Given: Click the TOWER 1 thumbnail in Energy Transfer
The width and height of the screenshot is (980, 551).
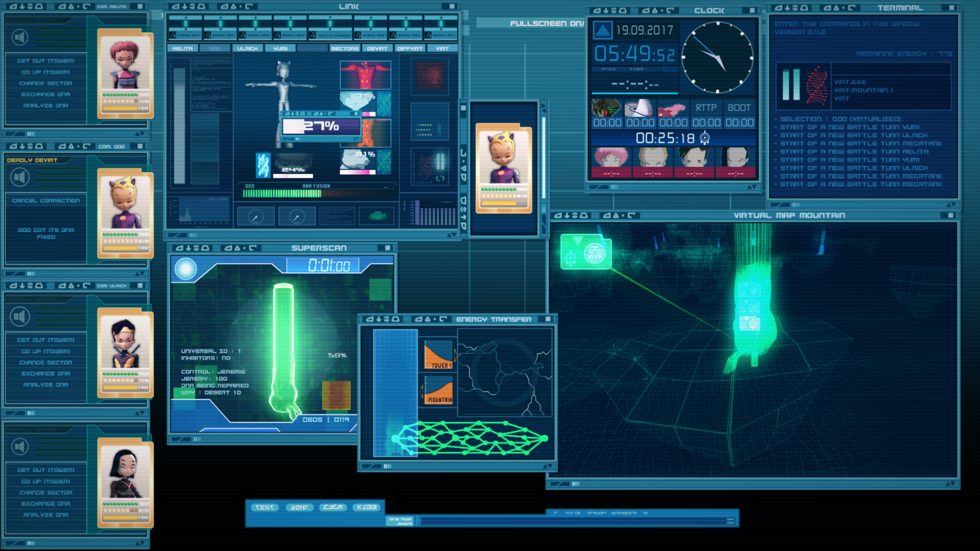Looking at the screenshot, I should tap(439, 355).
